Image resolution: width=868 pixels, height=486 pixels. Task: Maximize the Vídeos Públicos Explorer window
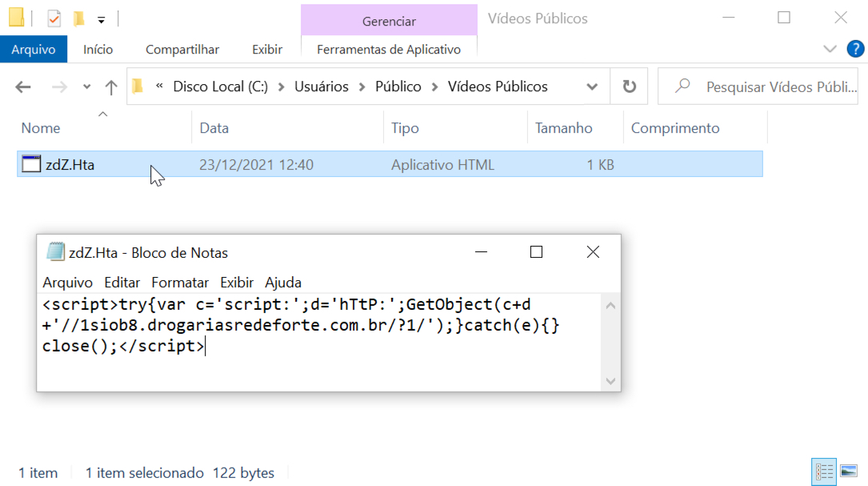coord(784,18)
